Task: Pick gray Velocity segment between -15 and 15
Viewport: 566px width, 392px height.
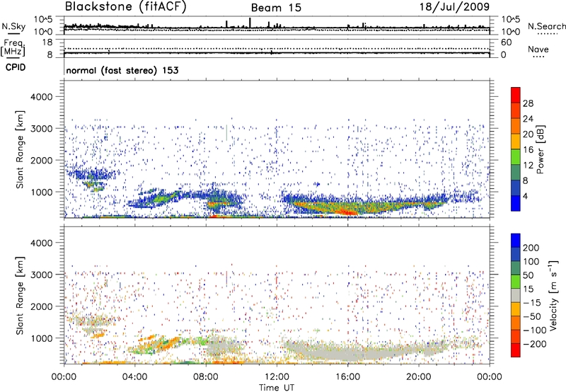Action: click(516, 295)
